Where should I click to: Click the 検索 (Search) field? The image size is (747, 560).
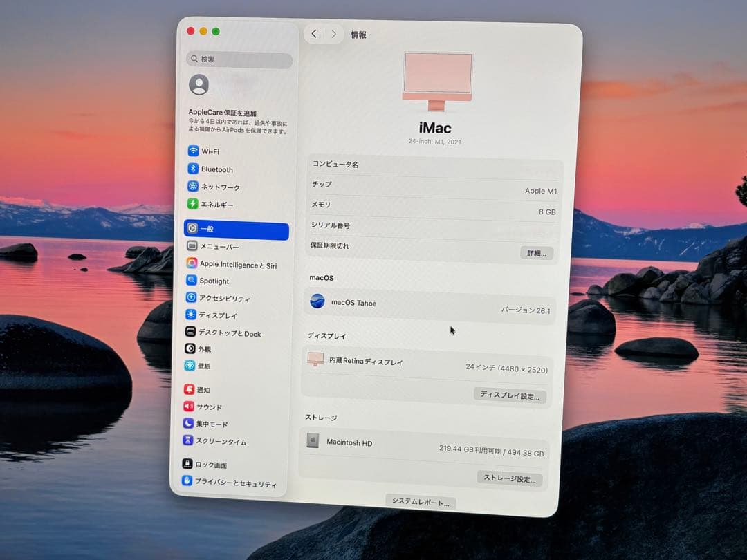(x=239, y=60)
